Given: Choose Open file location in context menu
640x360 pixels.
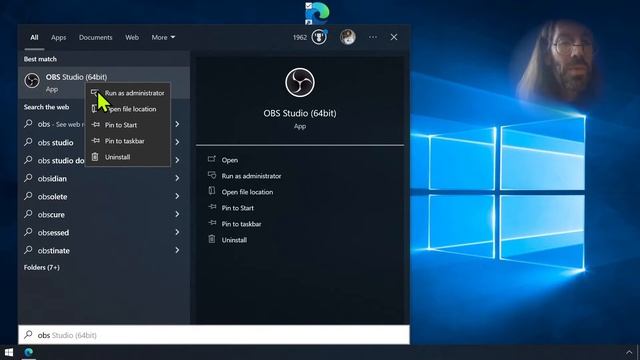Looking at the screenshot, I should pos(128,109).
